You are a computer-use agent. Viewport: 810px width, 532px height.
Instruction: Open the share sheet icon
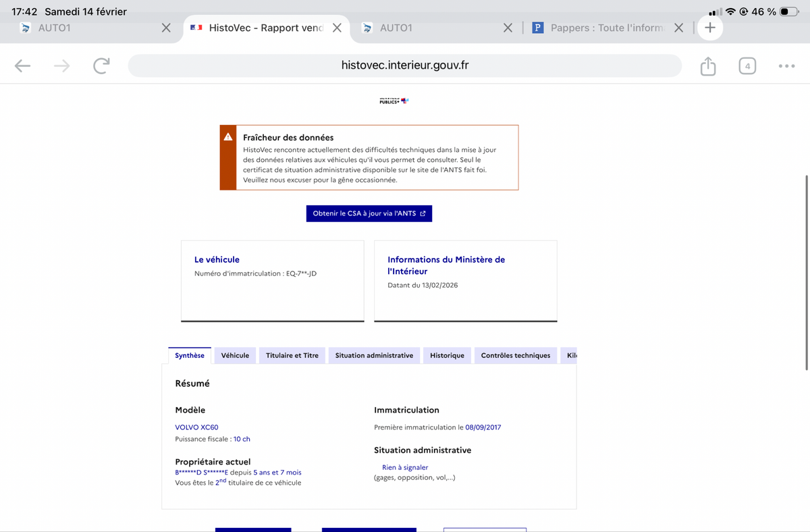coord(707,65)
